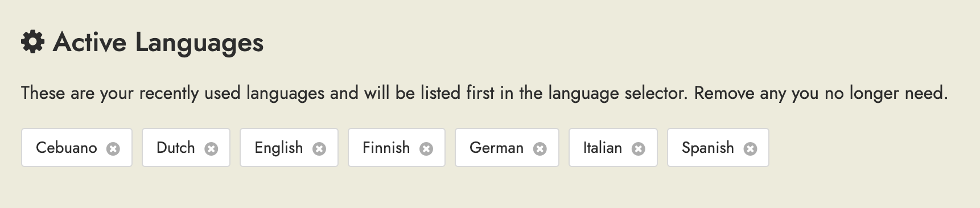Click the Spanish language label
The height and width of the screenshot is (208, 980).
(x=708, y=148)
